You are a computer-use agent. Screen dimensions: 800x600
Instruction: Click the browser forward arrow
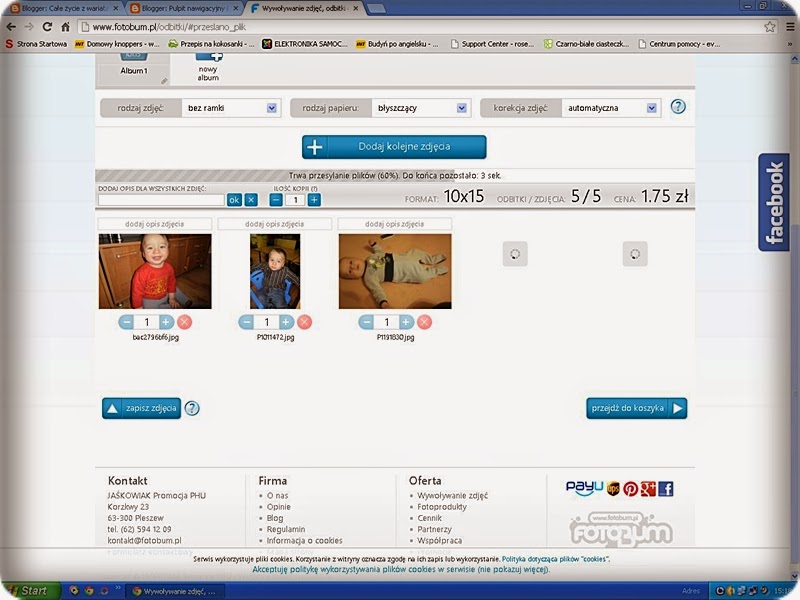(x=29, y=27)
